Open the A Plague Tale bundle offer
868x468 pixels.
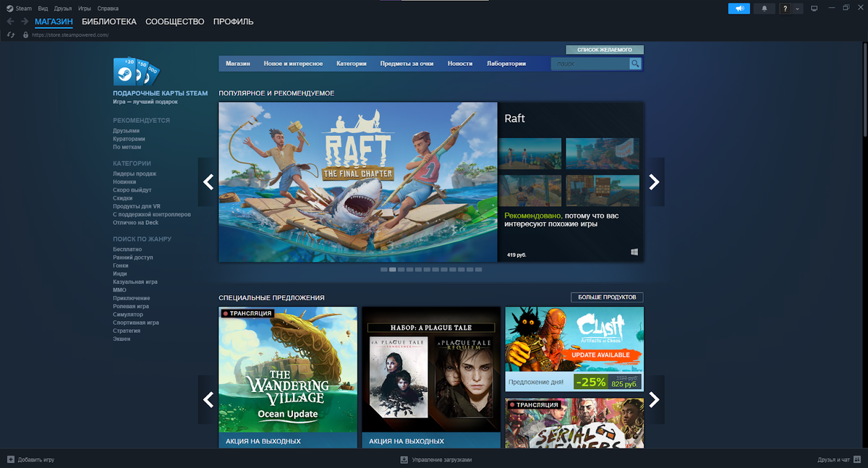pos(431,377)
